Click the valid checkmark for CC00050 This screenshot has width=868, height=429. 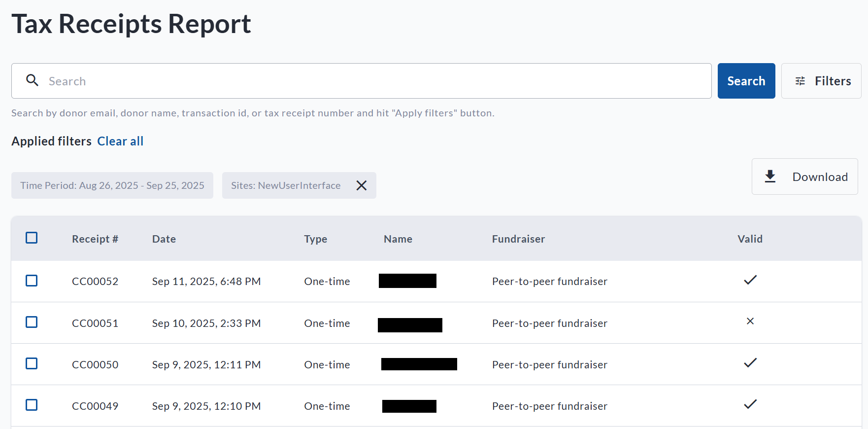tap(750, 363)
